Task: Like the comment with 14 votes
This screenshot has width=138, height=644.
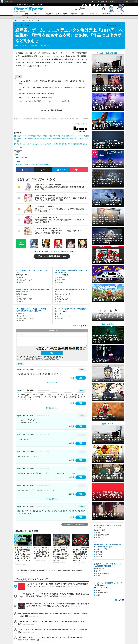Action: point(73,426)
